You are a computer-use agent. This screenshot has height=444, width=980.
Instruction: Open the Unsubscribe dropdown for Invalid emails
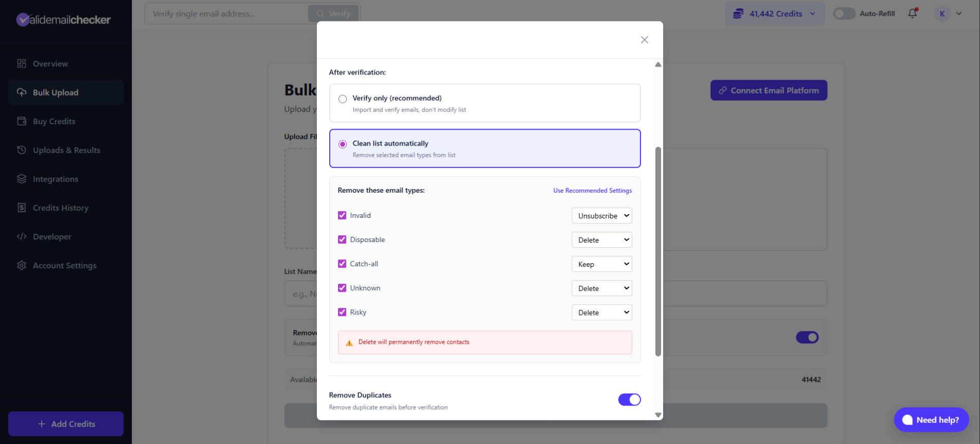601,215
